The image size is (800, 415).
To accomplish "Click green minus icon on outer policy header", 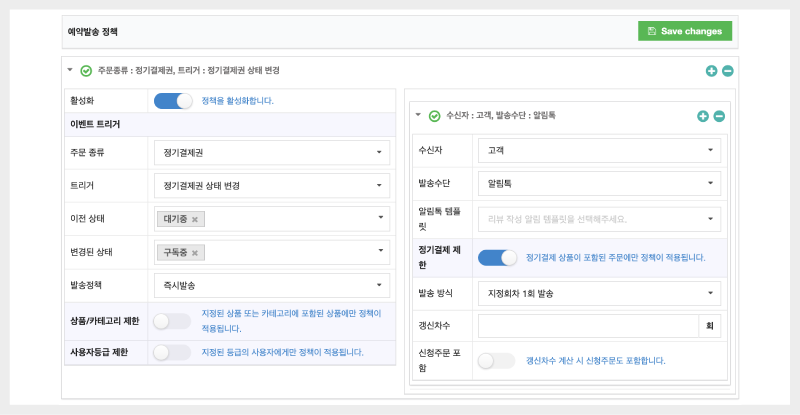I will (727, 71).
